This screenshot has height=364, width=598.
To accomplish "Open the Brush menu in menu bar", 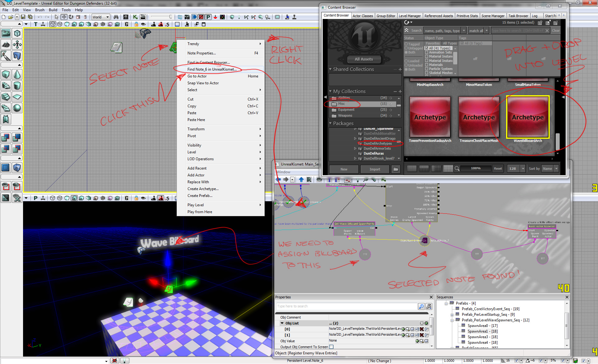I will [x=40, y=10].
